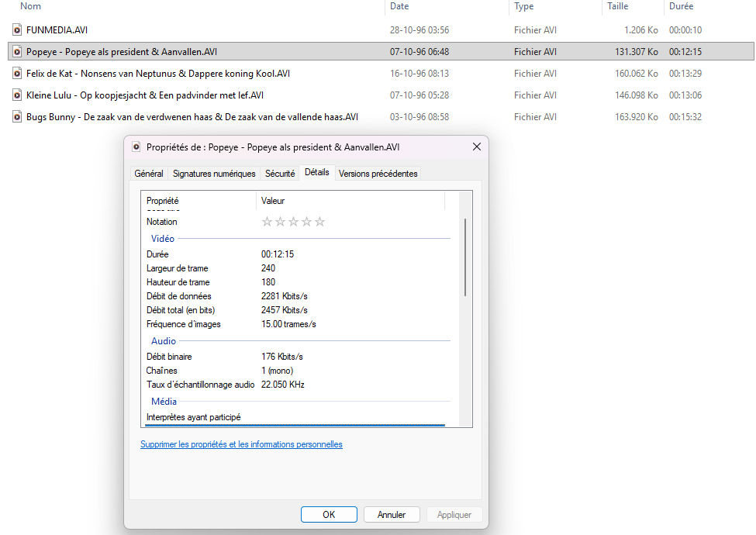The height and width of the screenshot is (535, 756).
Task: Set Notation to five stars
Action: coord(319,222)
